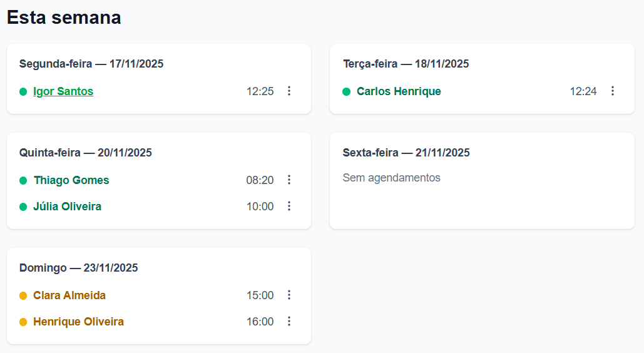Select Júlia Oliveira's name
The width and height of the screenshot is (644, 353).
coord(67,207)
